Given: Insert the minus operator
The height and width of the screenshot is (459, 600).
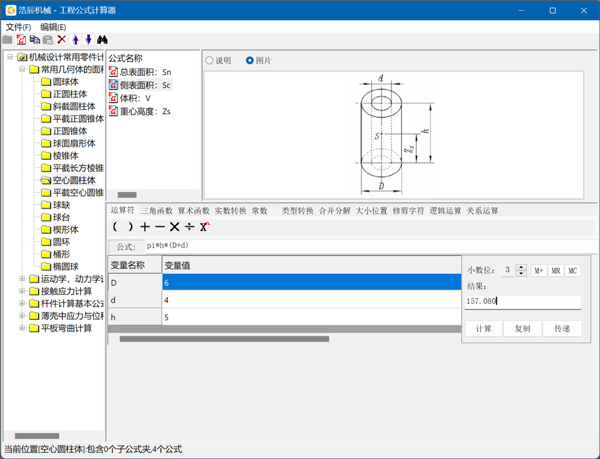Looking at the screenshot, I should click(x=160, y=227).
